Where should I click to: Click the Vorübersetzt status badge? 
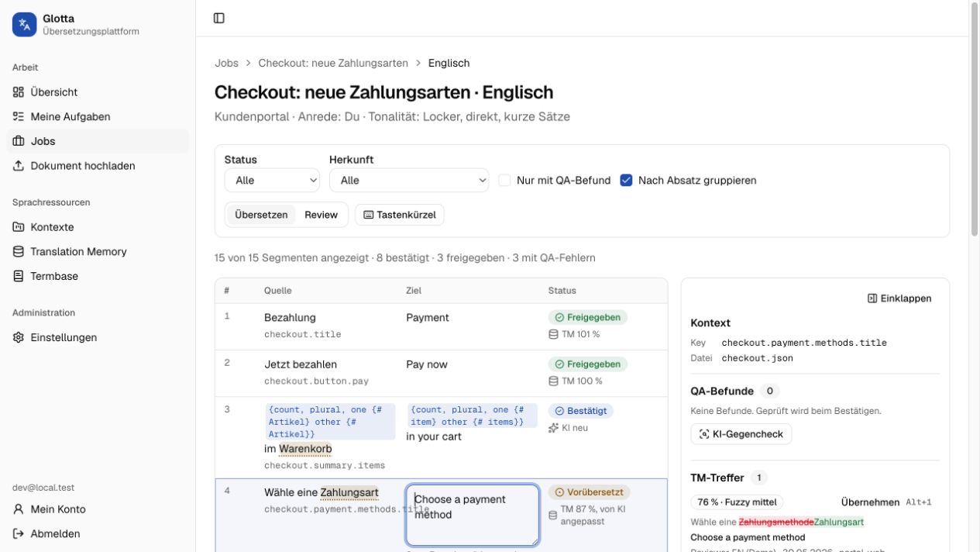pos(590,492)
